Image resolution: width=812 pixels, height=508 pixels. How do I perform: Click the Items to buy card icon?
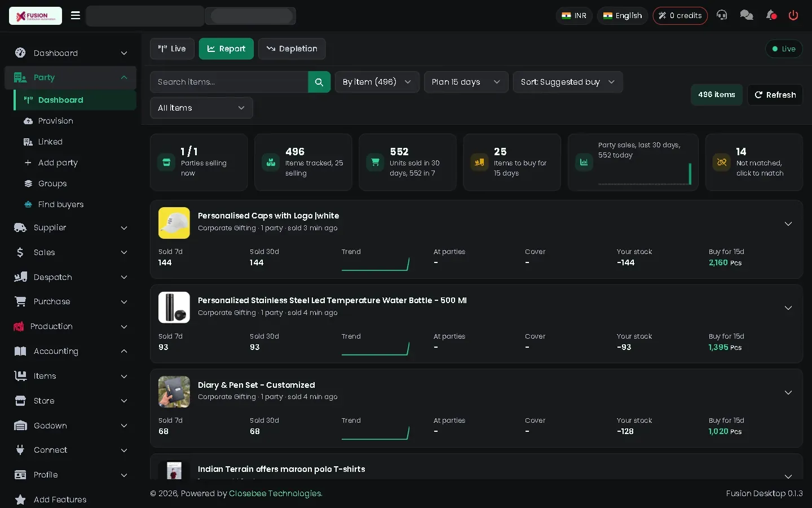[479, 163]
